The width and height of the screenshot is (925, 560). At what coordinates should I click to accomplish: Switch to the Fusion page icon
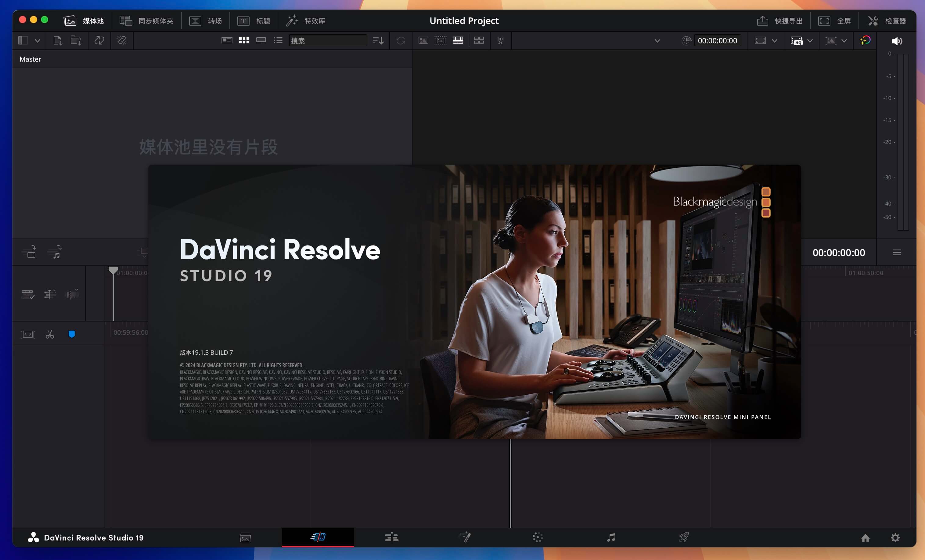tap(465, 537)
